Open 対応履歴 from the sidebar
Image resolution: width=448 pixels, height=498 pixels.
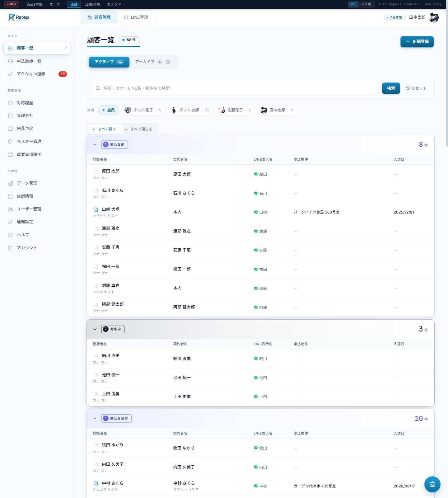click(x=37, y=103)
